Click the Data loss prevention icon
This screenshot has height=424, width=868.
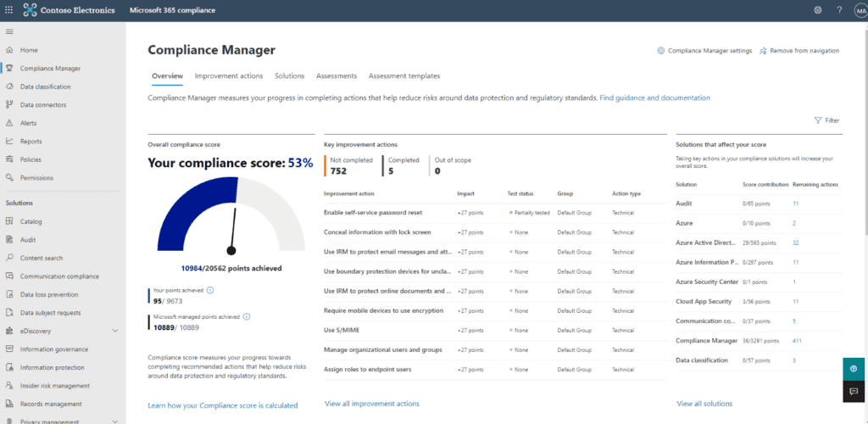coord(9,294)
